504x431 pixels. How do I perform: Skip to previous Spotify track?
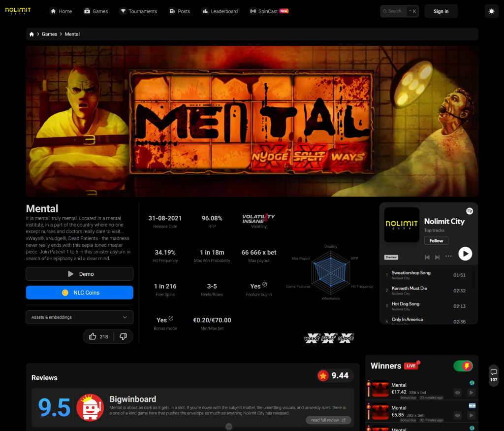(x=427, y=257)
